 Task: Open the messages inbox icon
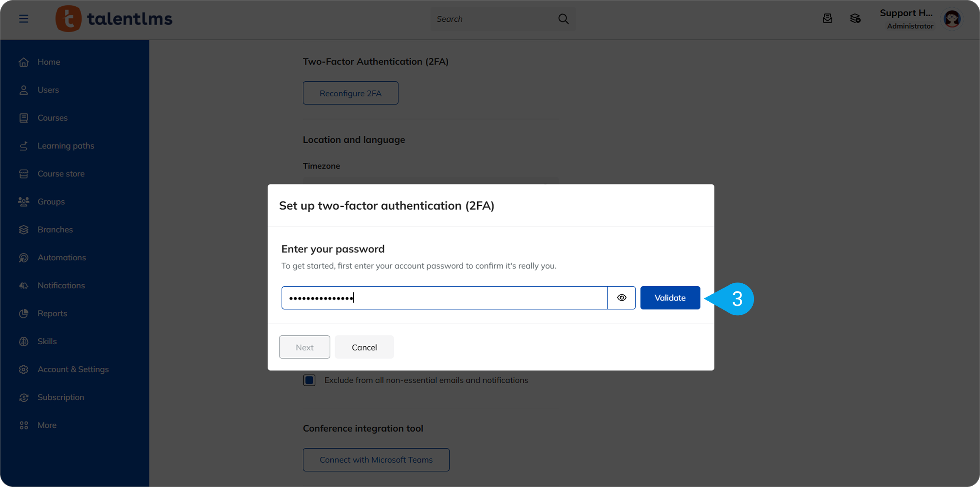tap(827, 18)
